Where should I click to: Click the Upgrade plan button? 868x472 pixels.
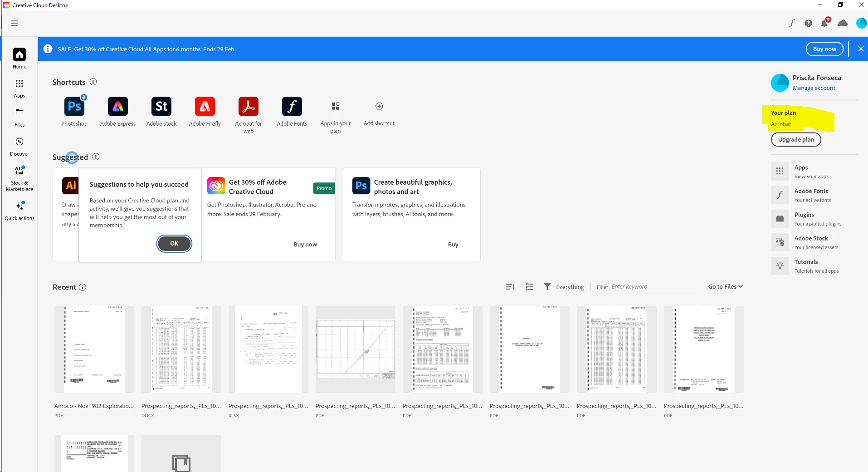(x=796, y=139)
